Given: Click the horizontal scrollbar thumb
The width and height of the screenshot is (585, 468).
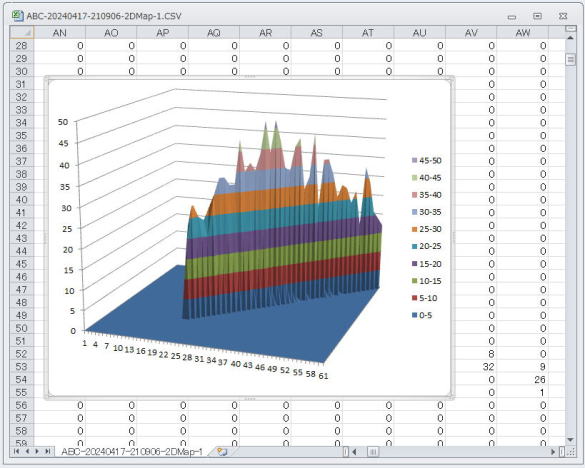Looking at the screenshot, I should [x=373, y=452].
